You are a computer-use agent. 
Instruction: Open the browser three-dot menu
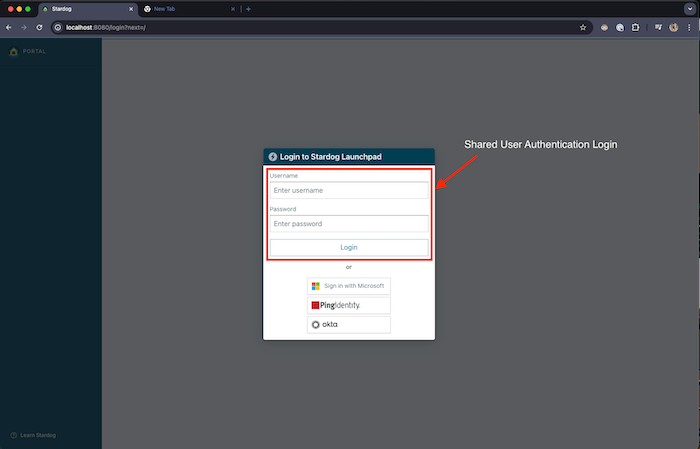(689, 28)
